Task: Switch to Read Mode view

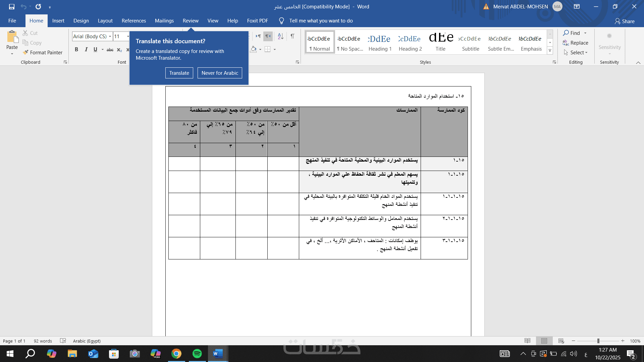Action: (x=527, y=341)
